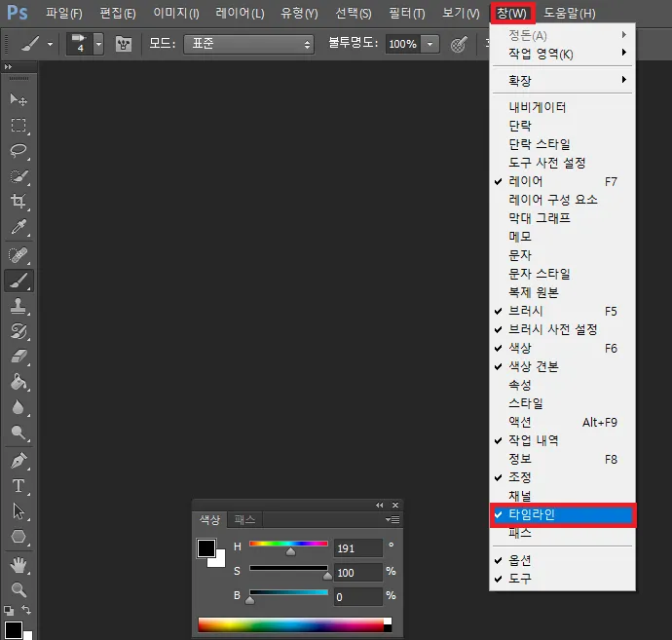This screenshot has height=640, width=672.
Task: Open the 편집(E) menu
Action: (x=118, y=14)
